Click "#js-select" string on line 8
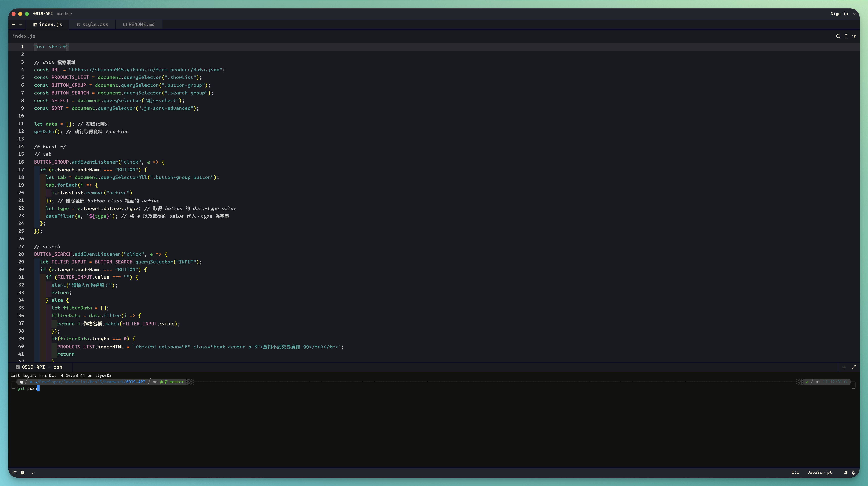Image resolution: width=868 pixels, height=486 pixels. [x=161, y=101]
